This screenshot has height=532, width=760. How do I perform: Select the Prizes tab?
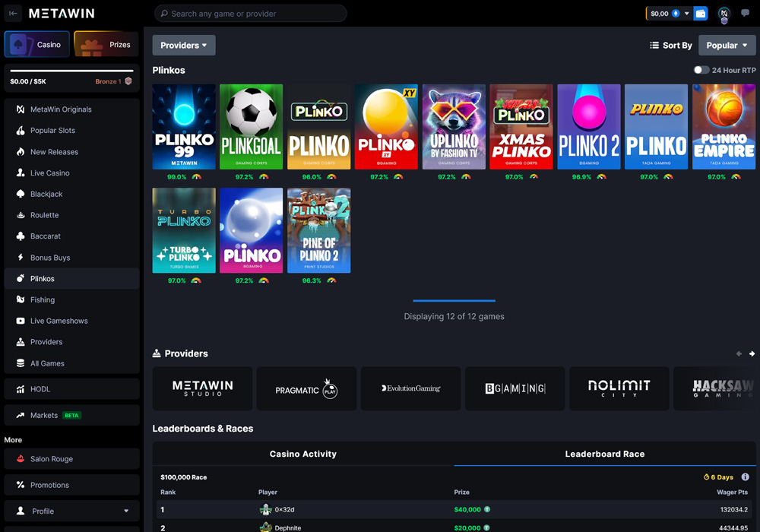[x=106, y=44]
